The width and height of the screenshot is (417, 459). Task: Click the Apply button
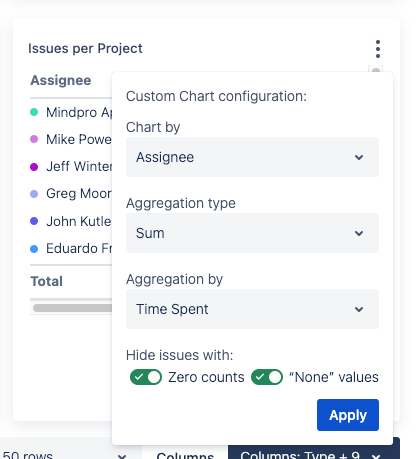tap(348, 415)
